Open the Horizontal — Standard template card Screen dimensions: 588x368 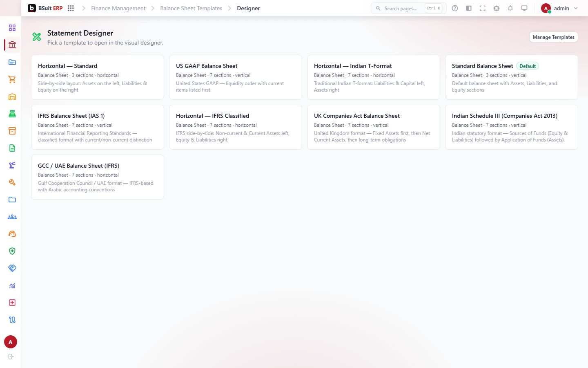[x=98, y=77]
